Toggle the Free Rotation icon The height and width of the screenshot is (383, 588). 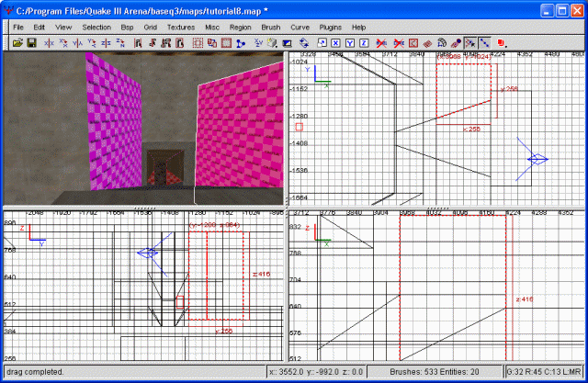[304, 43]
